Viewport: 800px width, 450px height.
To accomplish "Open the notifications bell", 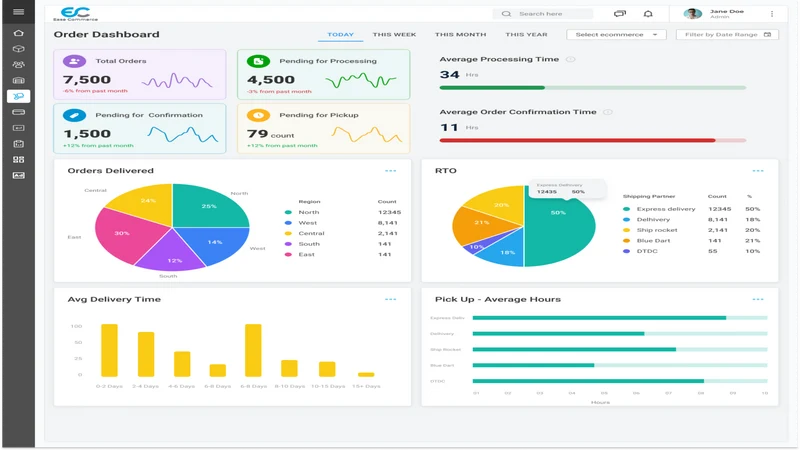I will click(648, 14).
